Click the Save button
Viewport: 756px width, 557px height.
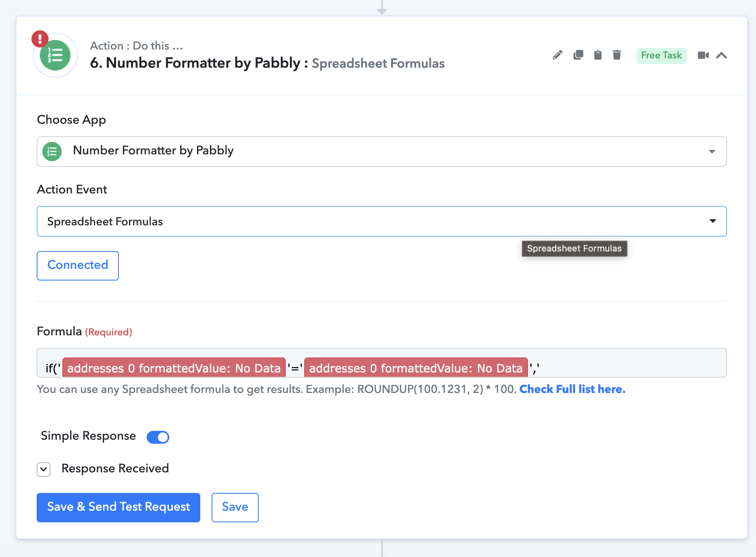[235, 507]
